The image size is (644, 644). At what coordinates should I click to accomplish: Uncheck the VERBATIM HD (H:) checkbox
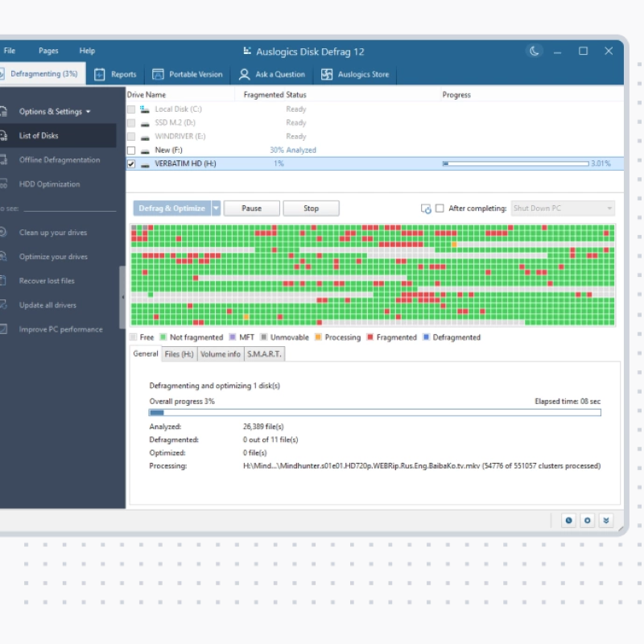(131, 164)
